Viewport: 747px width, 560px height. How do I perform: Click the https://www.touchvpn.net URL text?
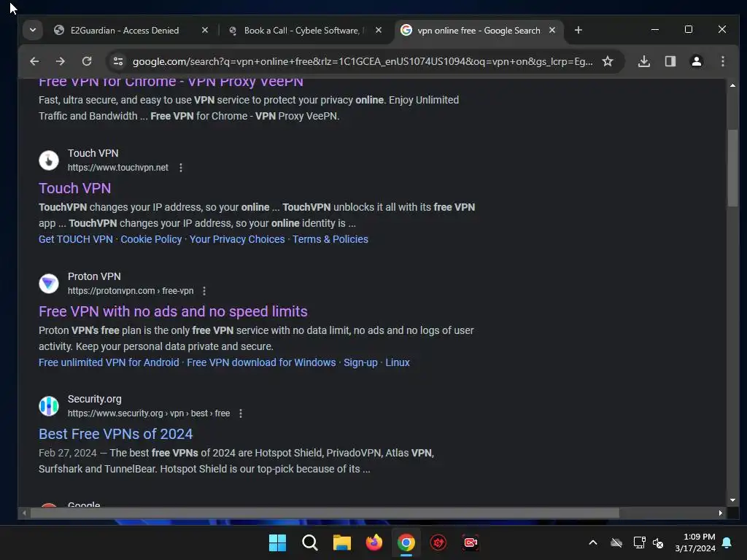[117, 168]
